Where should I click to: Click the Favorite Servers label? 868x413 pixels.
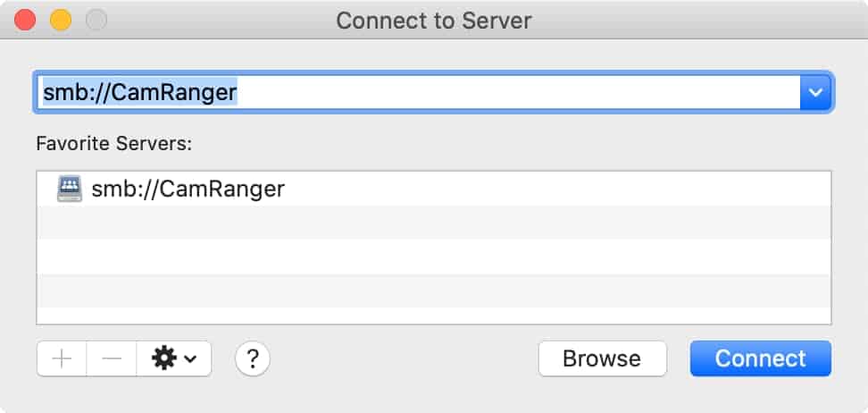pyautogui.click(x=114, y=144)
